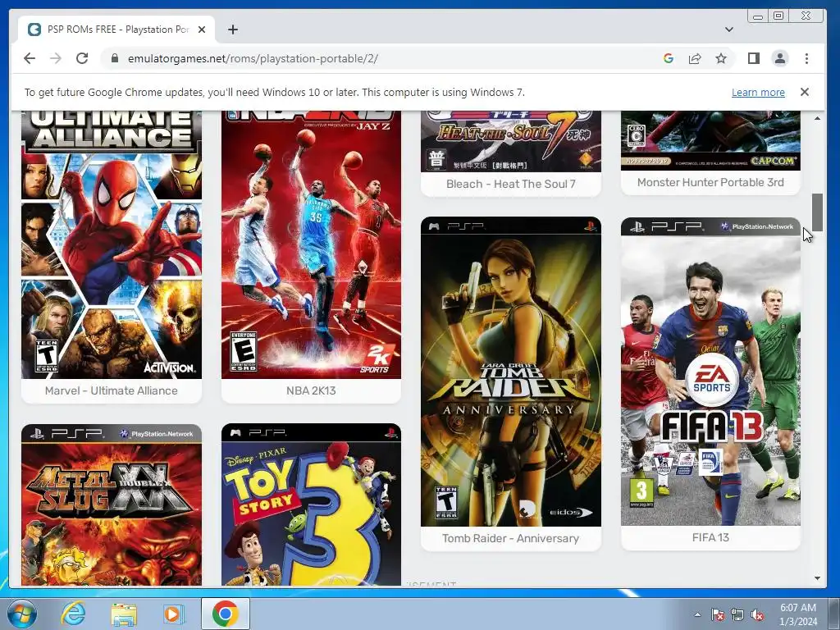Open the Chrome profile avatar
Viewport: 840px width, 630px height.
780,58
